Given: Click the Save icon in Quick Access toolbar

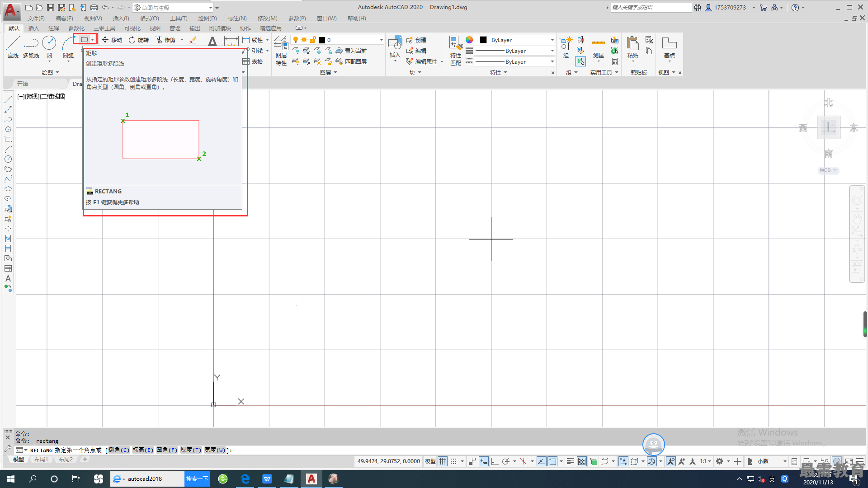Looking at the screenshot, I should click(50, 8).
